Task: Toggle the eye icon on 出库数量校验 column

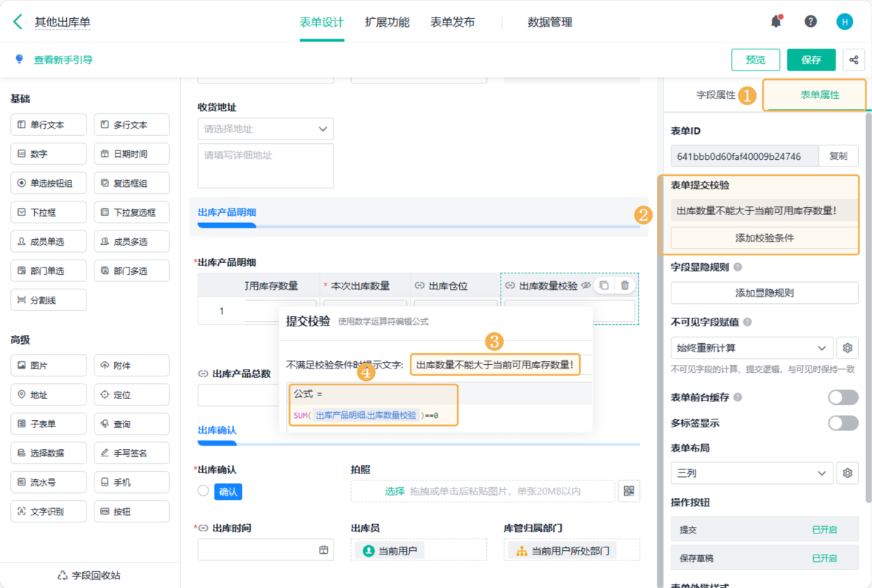Action: [585, 286]
